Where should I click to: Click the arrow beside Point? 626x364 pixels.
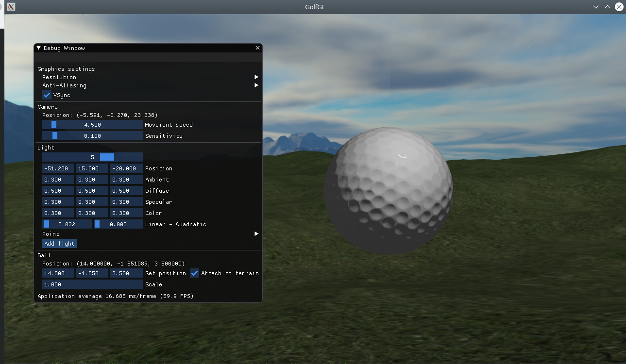pos(256,234)
